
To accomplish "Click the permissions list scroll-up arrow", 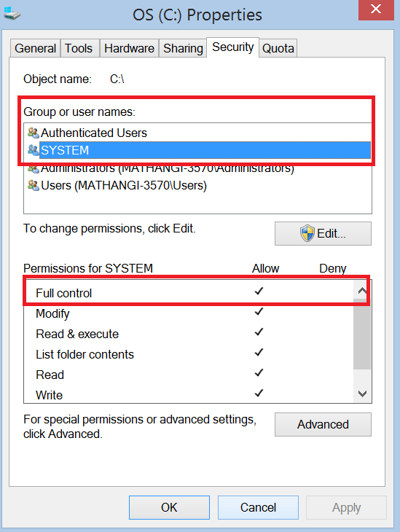I will click(362, 291).
